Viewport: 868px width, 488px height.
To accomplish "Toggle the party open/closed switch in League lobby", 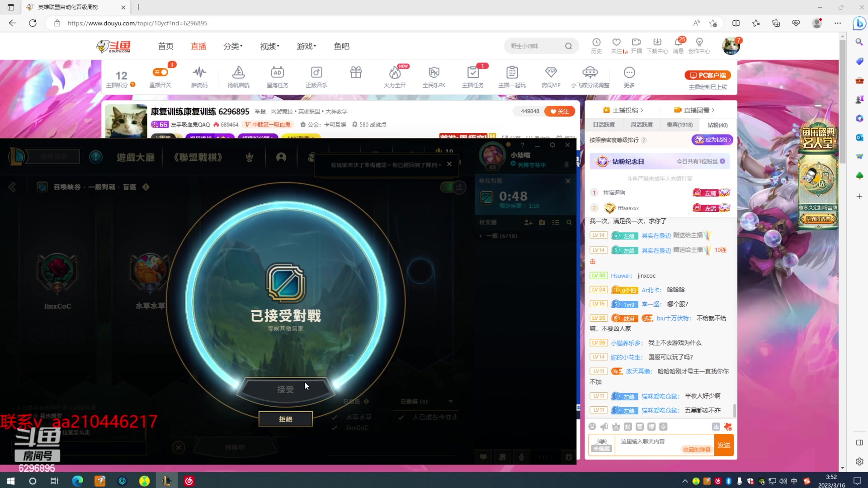I will click(453, 187).
